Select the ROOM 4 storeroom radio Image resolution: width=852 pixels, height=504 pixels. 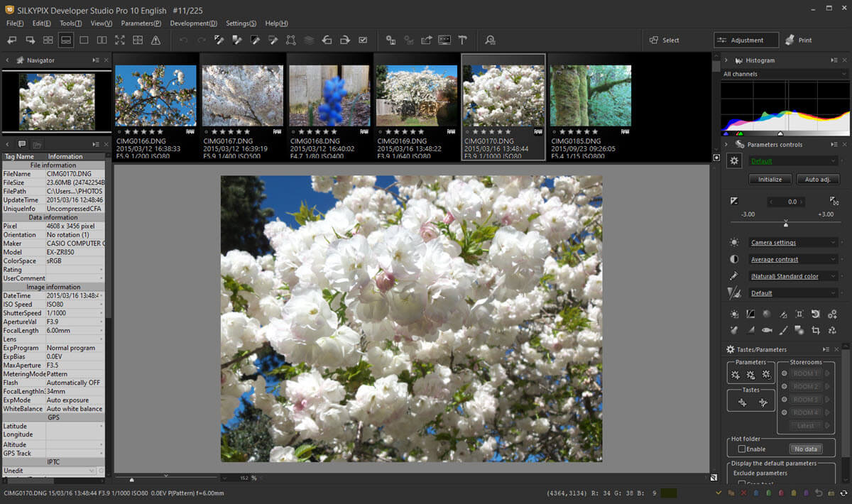tap(785, 412)
